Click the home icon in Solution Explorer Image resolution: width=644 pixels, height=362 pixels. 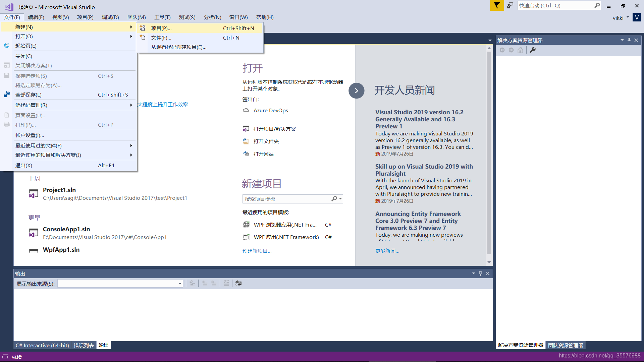520,50
